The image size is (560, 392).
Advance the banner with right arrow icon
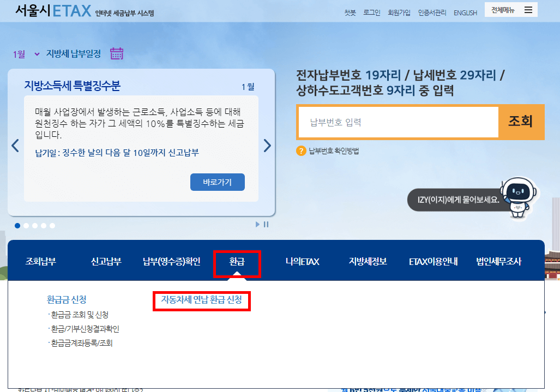(267, 146)
